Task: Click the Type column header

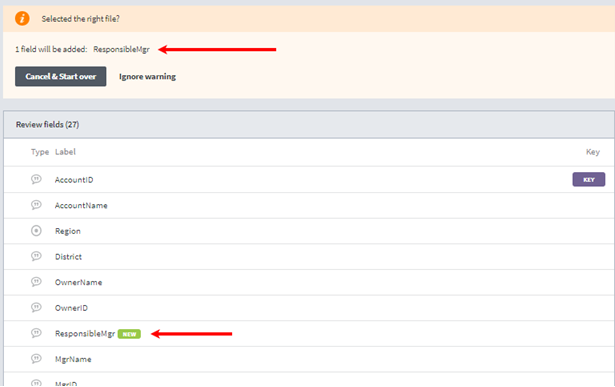Action: (40, 152)
